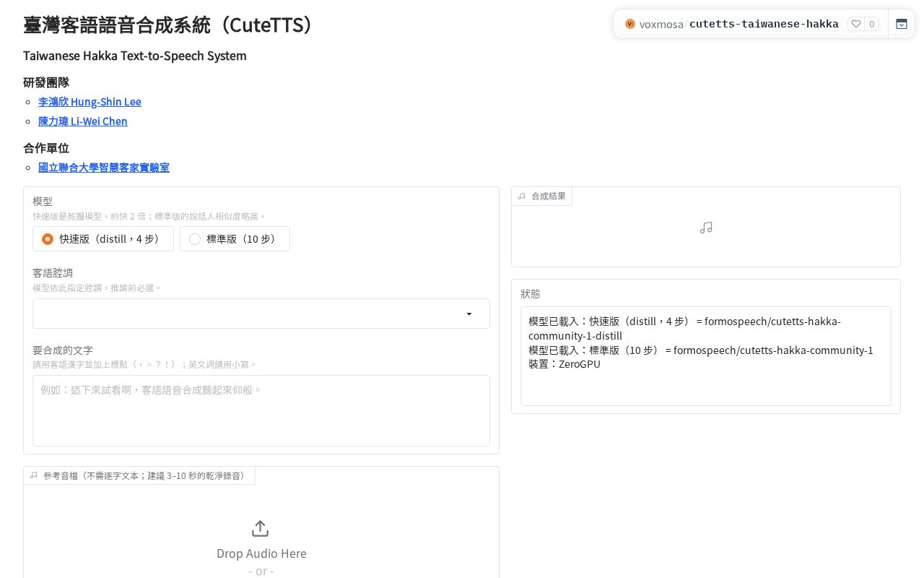This screenshot has height=578, width=924.
Task: Open 李鴻欣 Hung-Shin Lee link
Action: (x=90, y=102)
